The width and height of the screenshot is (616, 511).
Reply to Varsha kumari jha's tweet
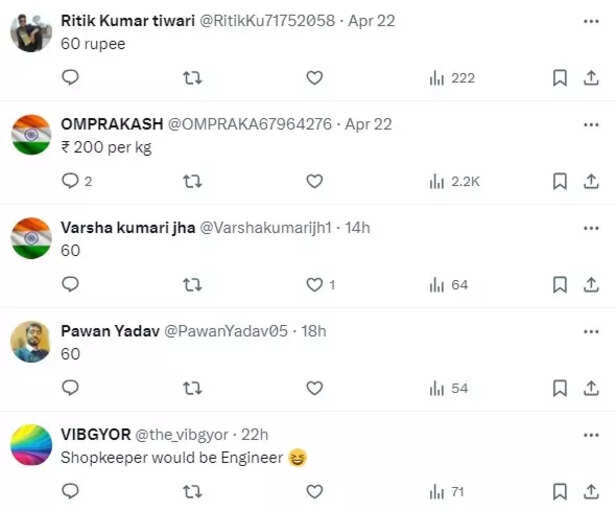70,285
